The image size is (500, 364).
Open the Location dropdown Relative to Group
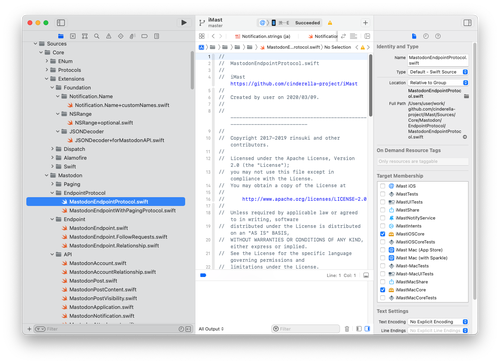pyautogui.click(x=438, y=83)
